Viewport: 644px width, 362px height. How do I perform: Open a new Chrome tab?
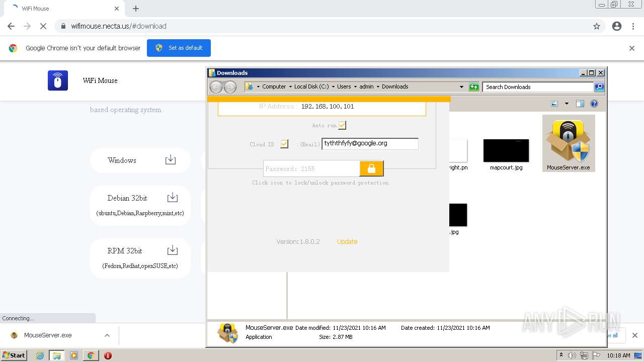(136, 9)
